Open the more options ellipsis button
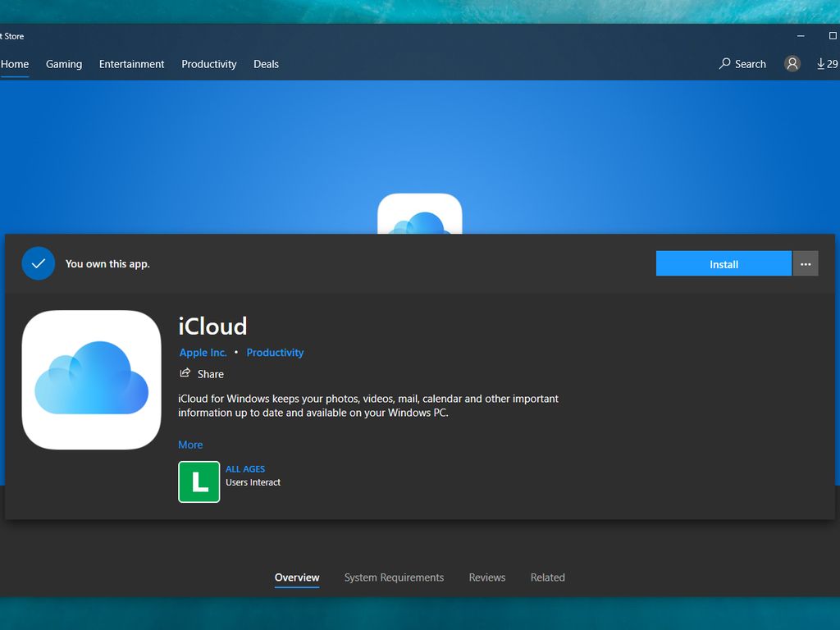This screenshot has height=630, width=840. click(x=806, y=263)
